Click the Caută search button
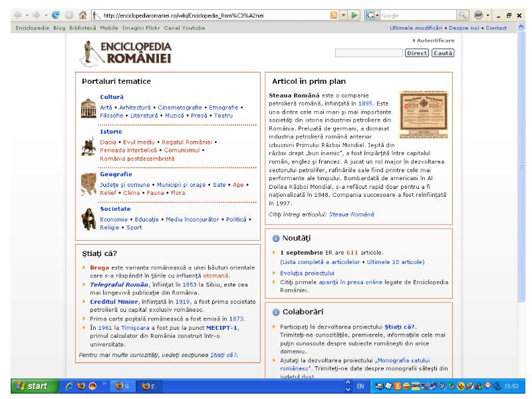Screen dimensions: 532x399 (443, 53)
